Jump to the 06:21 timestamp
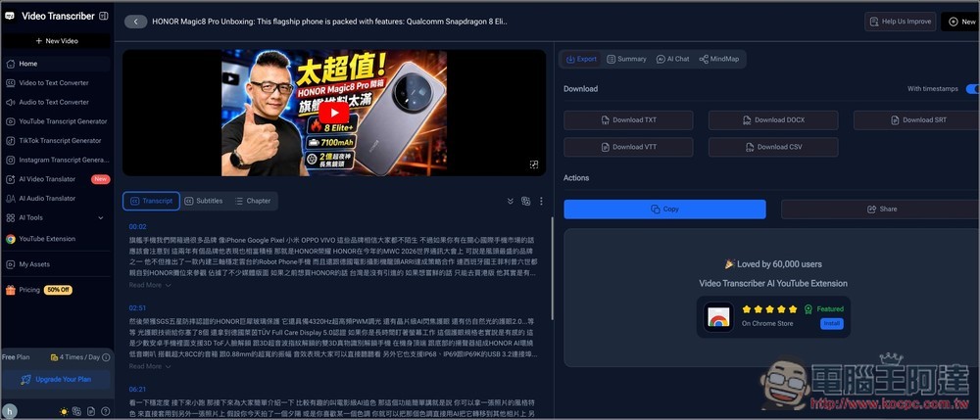Viewport: 980px width, 420px height. (x=137, y=389)
